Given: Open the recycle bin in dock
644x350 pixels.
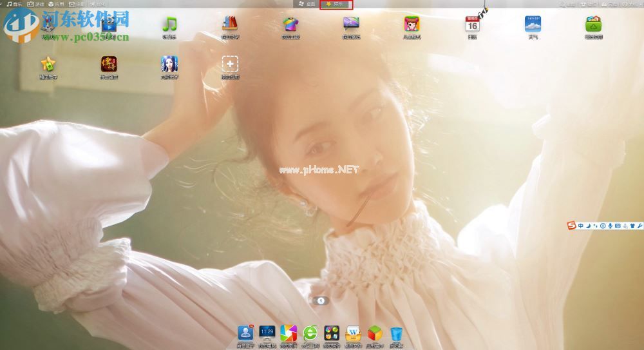Looking at the screenshot, I should 396,333.
